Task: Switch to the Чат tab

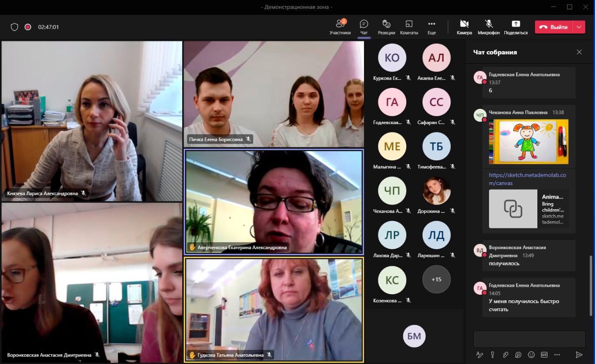Action: tap(364, 27)
